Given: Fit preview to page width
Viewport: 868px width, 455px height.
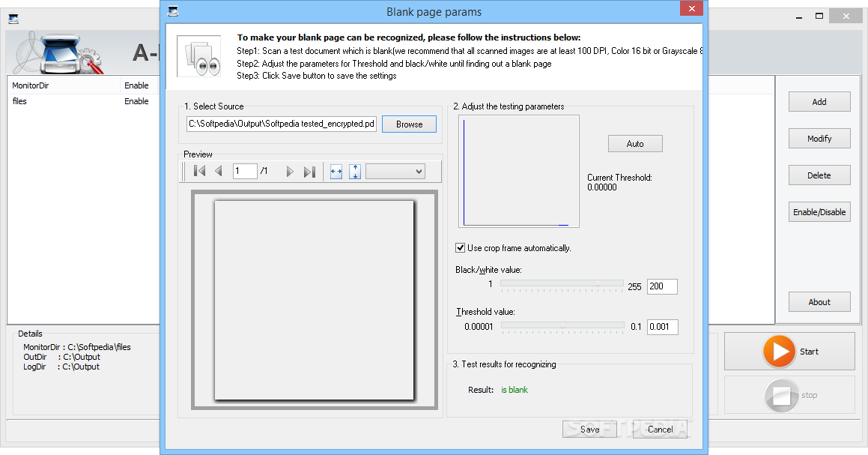Looking at the screenshot, I should pyautogui.click(x=336, y=172).
